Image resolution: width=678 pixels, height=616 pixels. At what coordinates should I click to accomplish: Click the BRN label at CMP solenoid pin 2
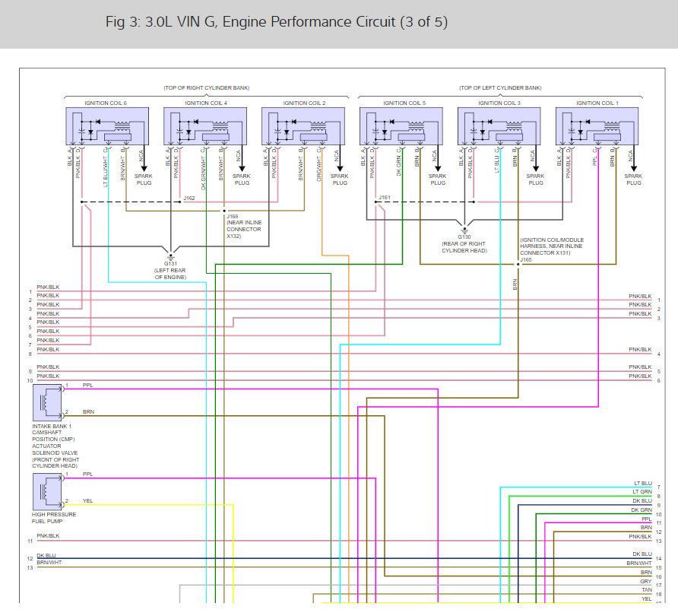(88, 412)
